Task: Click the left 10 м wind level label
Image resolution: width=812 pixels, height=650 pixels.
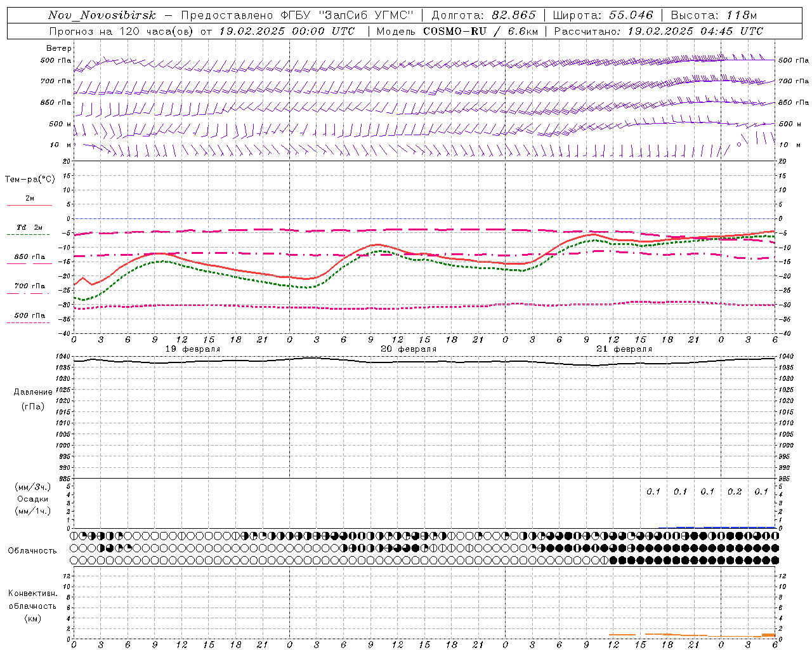Action: [61, 145]
